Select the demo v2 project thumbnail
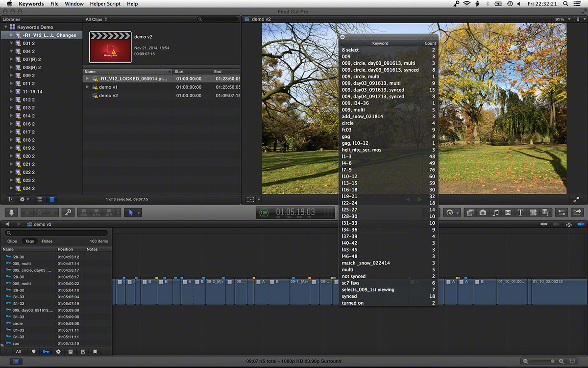This screenshot has height=368, width=588. [x=110, y=47]
